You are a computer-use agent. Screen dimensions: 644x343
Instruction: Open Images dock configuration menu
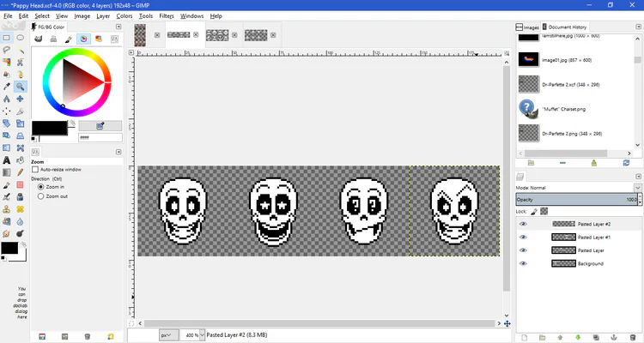638,27
